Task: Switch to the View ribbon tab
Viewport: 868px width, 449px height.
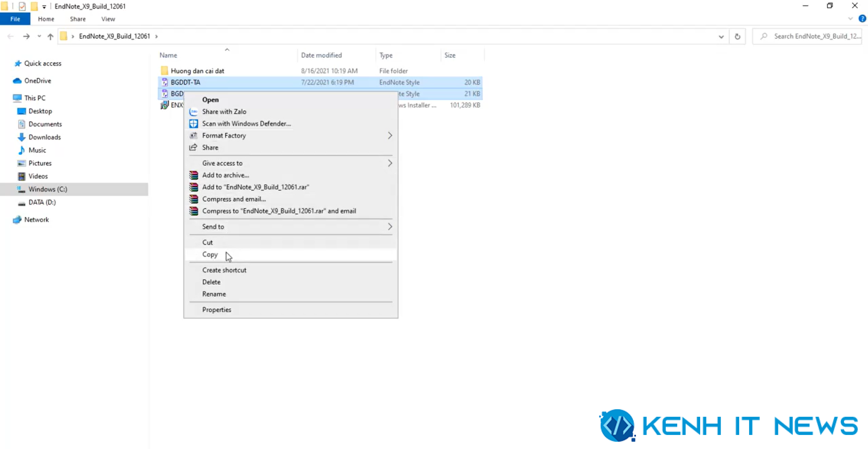Action: [x=108, y=19]
